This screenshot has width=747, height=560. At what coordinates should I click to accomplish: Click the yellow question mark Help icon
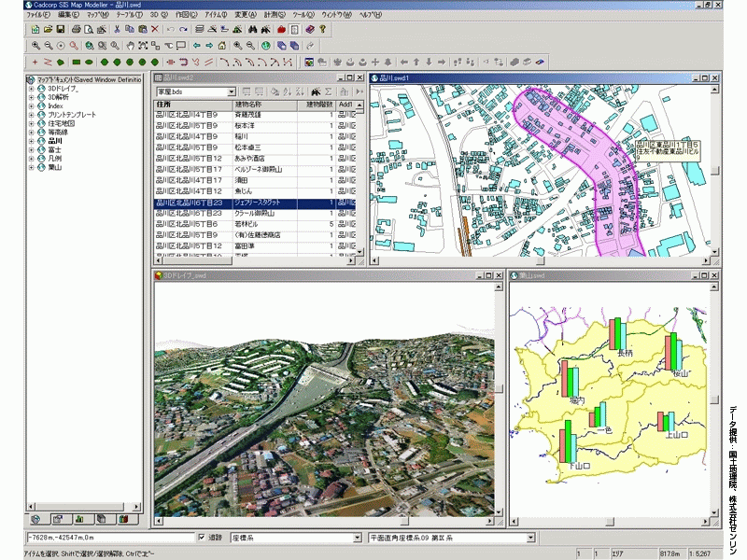click(322, 29)
